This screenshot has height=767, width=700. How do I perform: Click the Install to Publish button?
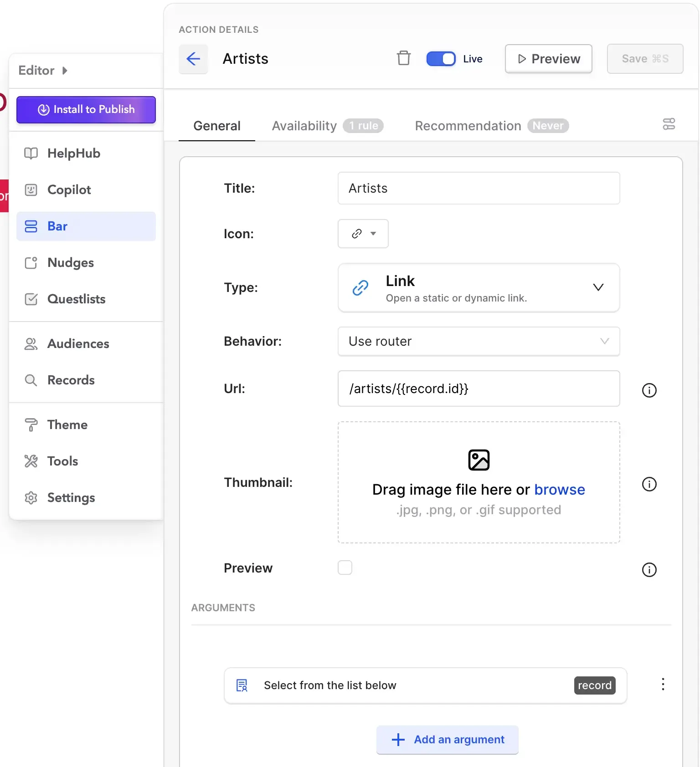click(x=86, y=110)
